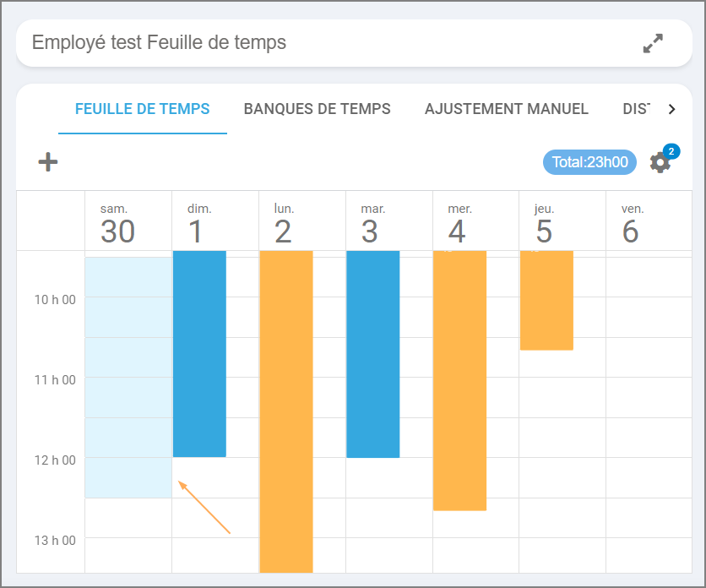This screenshot has width=706, height=588.
Task: Click the plus icon to add entry
Action: click(x=48, y=162)
